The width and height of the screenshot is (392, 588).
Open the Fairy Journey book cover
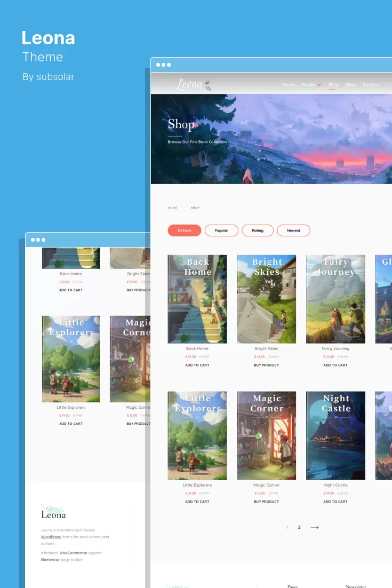point(336,299)
